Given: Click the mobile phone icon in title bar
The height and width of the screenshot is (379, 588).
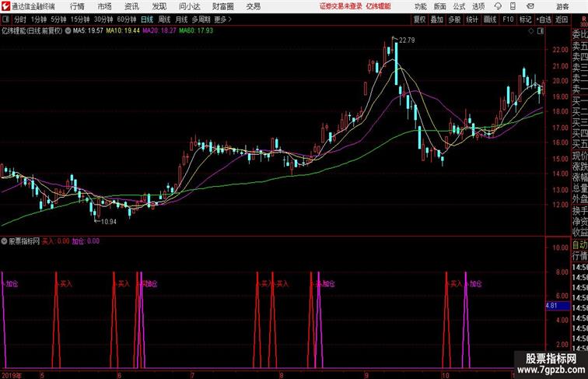Looking at the screenshot, I should 513,6.
